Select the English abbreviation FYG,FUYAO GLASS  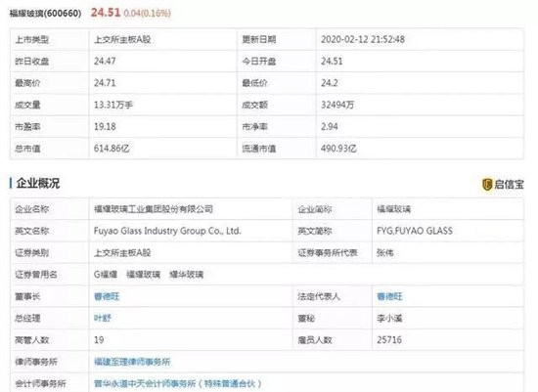click(x=415, y=231)
